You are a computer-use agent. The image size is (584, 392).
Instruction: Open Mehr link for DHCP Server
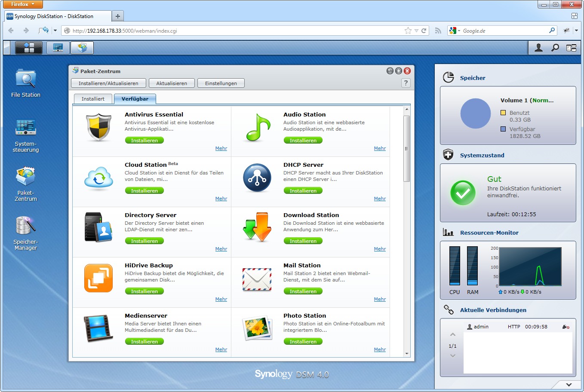click(x=380, y=199)
